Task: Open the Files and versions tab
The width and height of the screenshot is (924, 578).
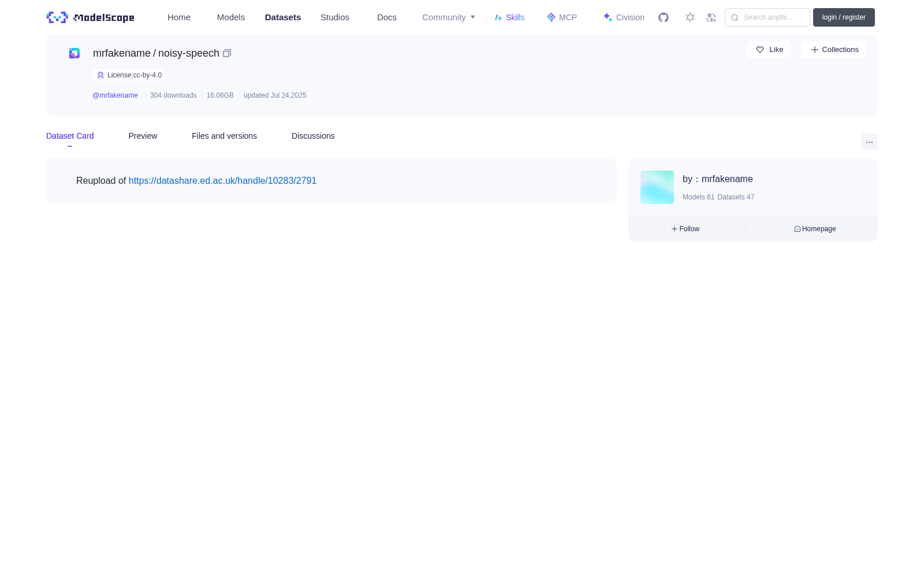Action: 224,136
